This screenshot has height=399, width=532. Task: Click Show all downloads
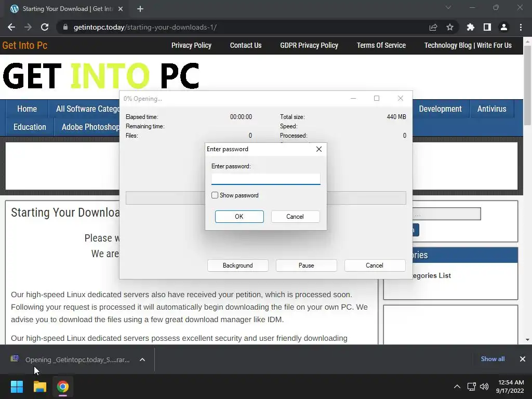493,358
